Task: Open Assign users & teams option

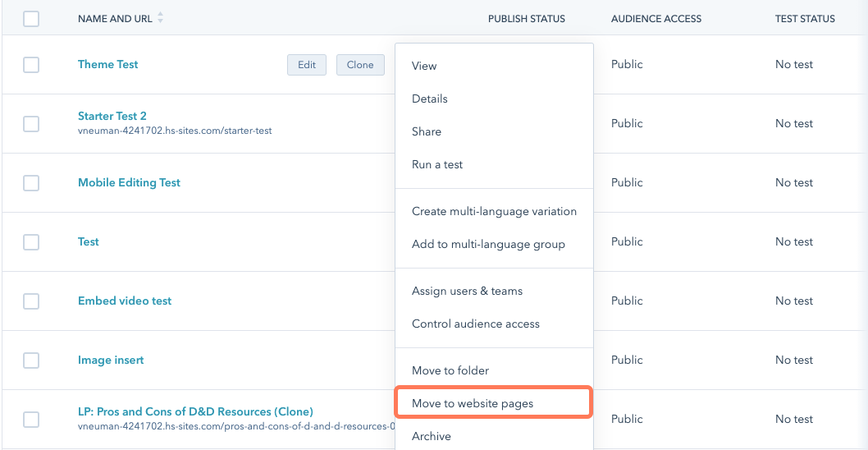Action: point(467,291)
